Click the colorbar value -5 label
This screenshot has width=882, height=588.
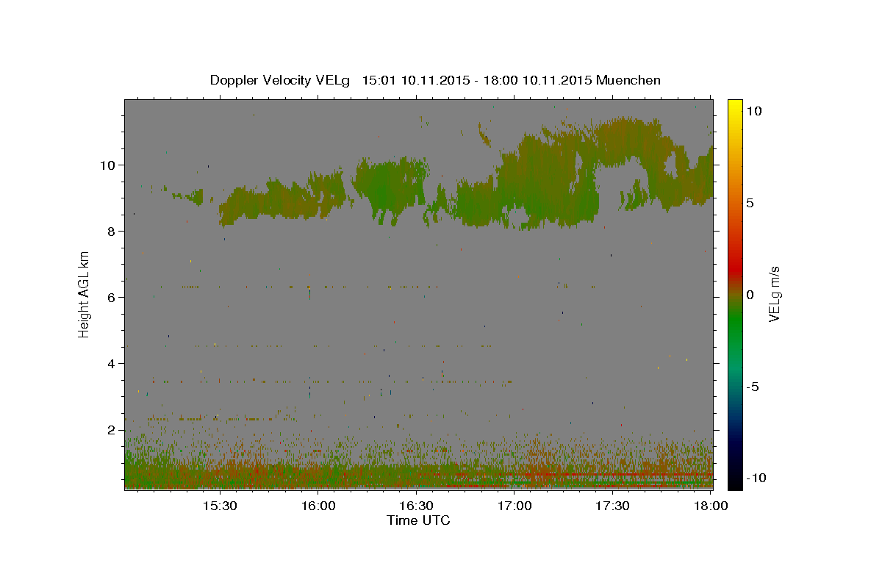pyautogui.click(x=752, y=387)
